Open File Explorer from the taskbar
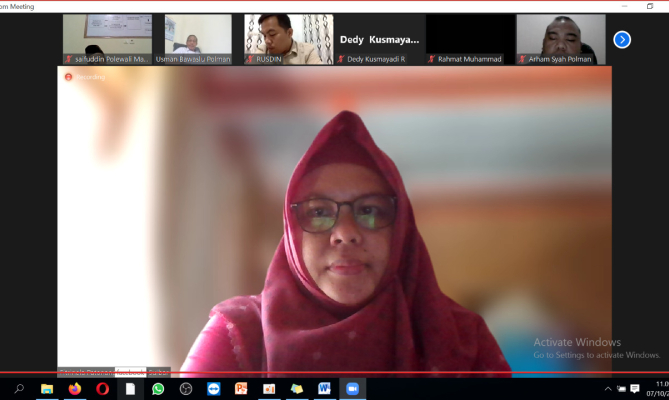The image size is (669, 400). click(47, 388)
